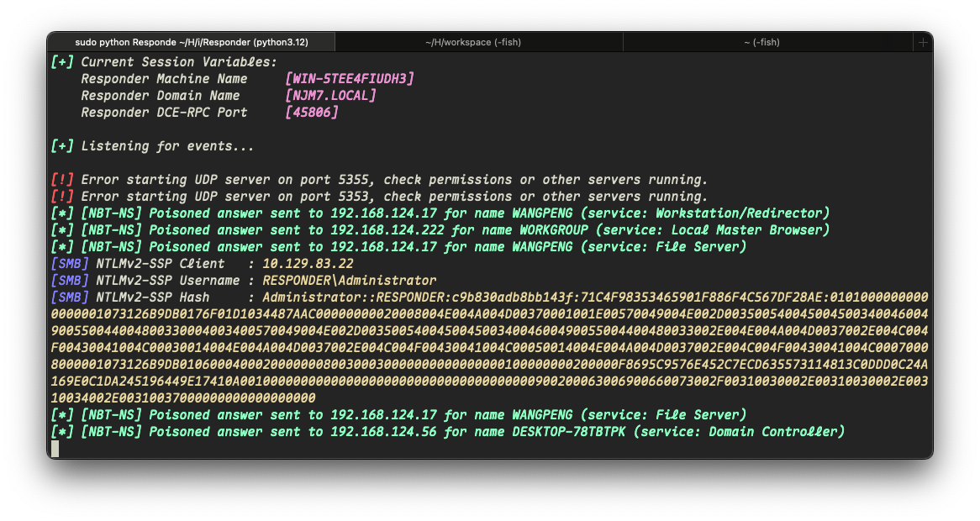Click the 'Responder Domain Name' label
The height and width of the screenshot is (521, 980).
point(160,96)
